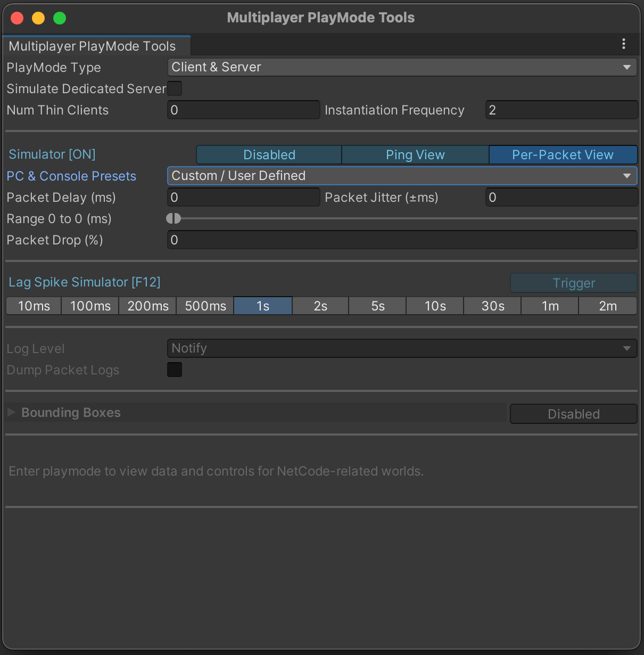Click the Log Level dropdown showing Notify
The width and height of the screenshot is (644, 655).
(402, 348)
